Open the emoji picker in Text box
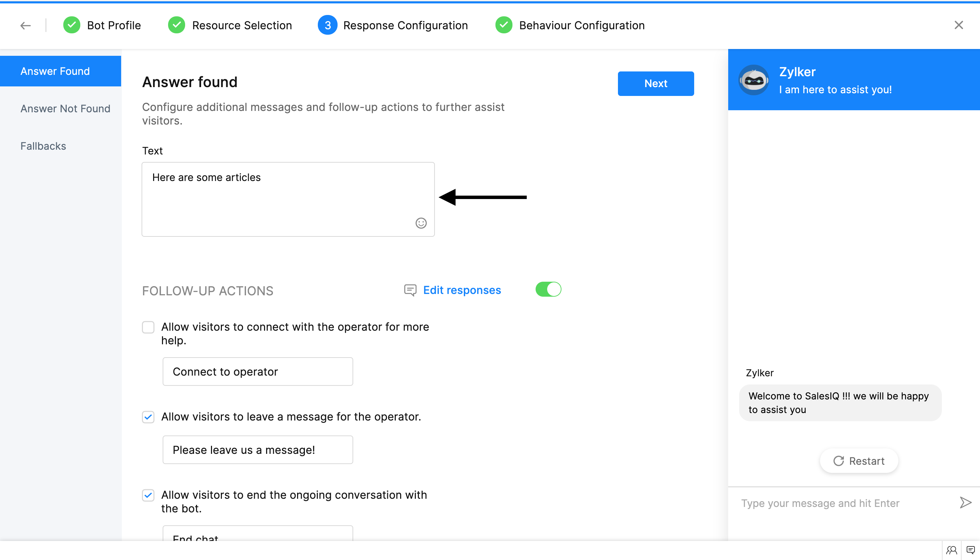 coord(421,223)
